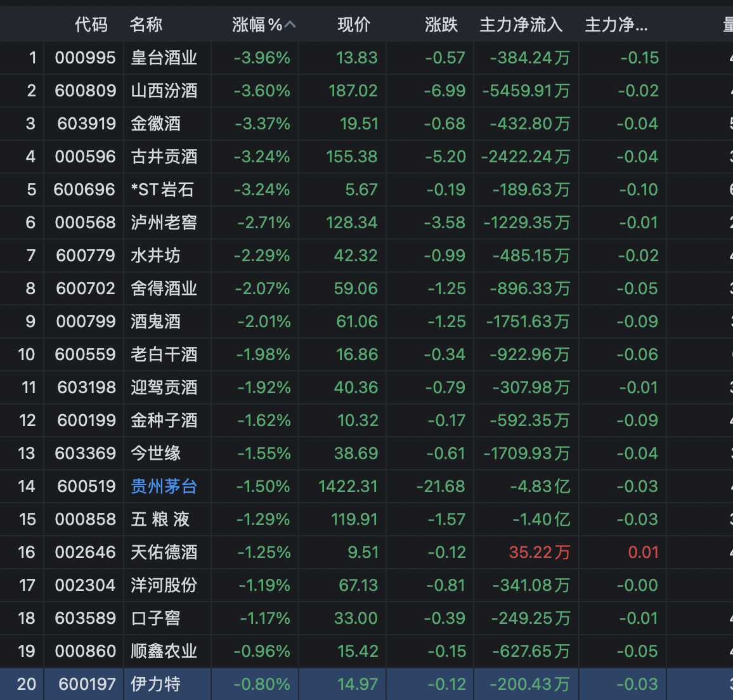The height and width of the screenshot is (700, 733).
Task: Select stock 老白干酒
Action: tap(164, 354)
